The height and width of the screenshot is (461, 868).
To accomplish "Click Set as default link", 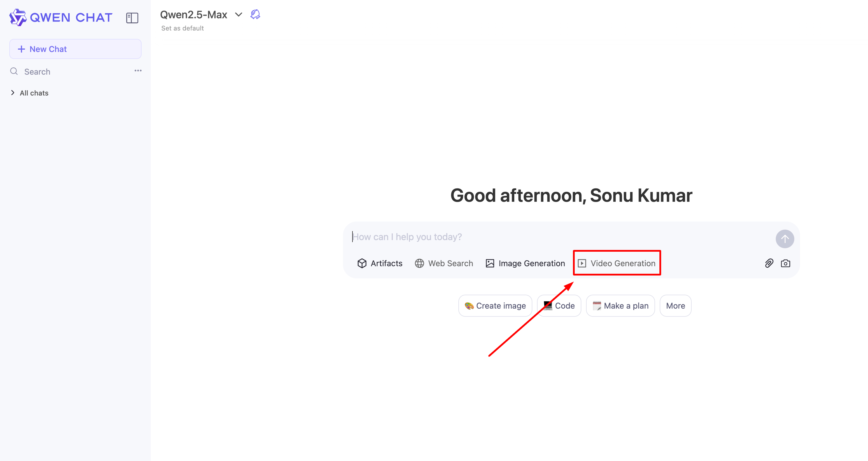I will 182,28.
